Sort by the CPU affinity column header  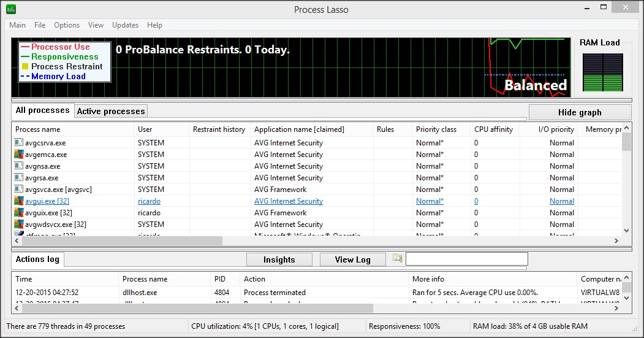click(495, 129)
